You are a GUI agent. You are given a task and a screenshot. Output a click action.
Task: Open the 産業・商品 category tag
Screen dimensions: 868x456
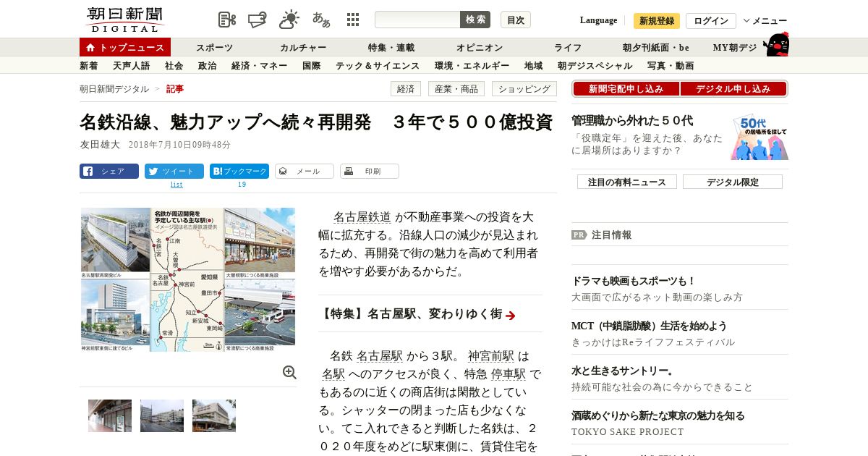456,89
